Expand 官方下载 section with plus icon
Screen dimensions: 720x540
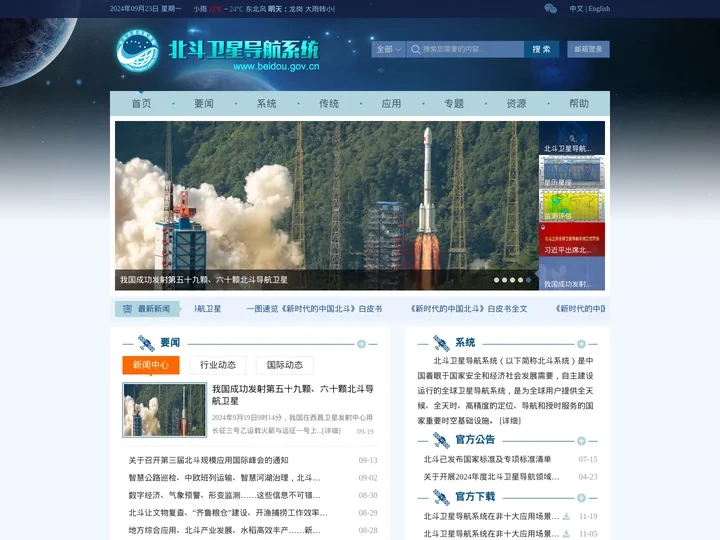pos(581,498)
